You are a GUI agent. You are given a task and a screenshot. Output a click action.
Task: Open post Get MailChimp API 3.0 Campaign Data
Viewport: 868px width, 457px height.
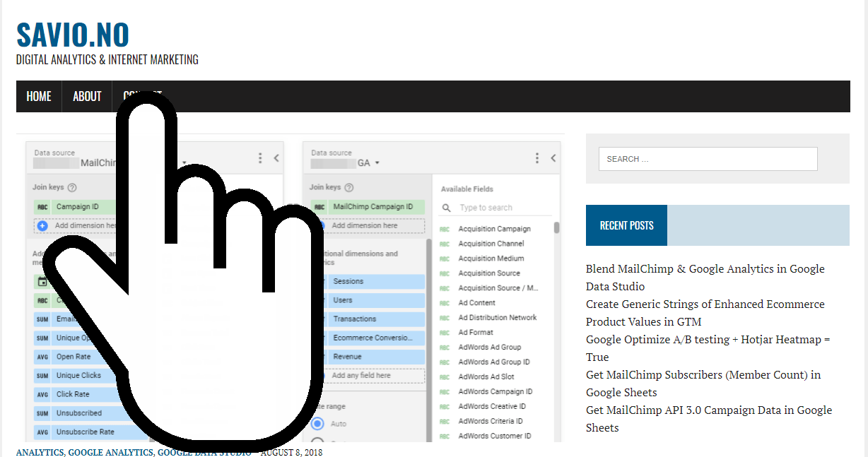709,419
